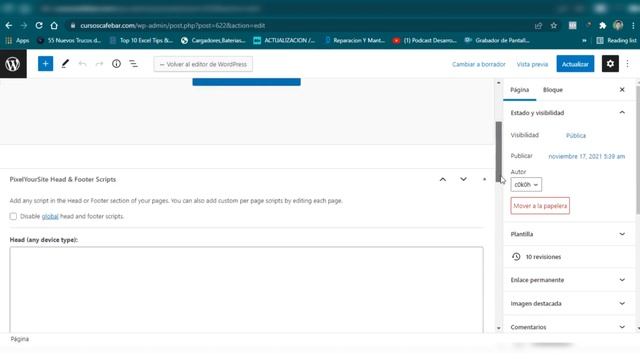
Task: Expand the Enlace permanente section
Action: click(568, 280)
